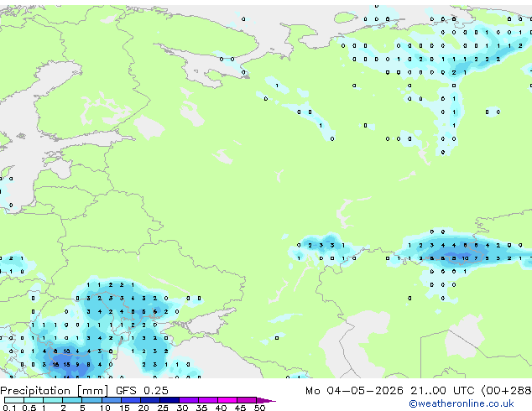Pick the 15 to 20 mm legend swatch
The width and height of the screenshot is (532, 411).
pyautogui.click(x=130, y=400)
